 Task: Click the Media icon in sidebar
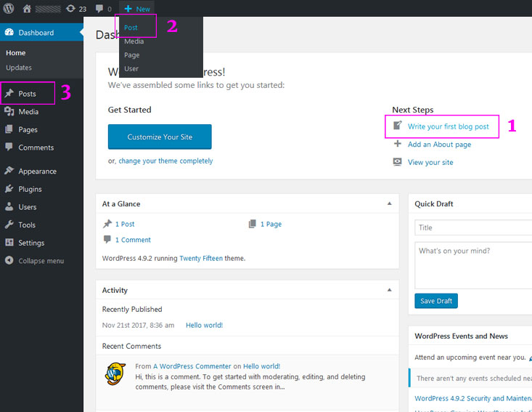9,111
